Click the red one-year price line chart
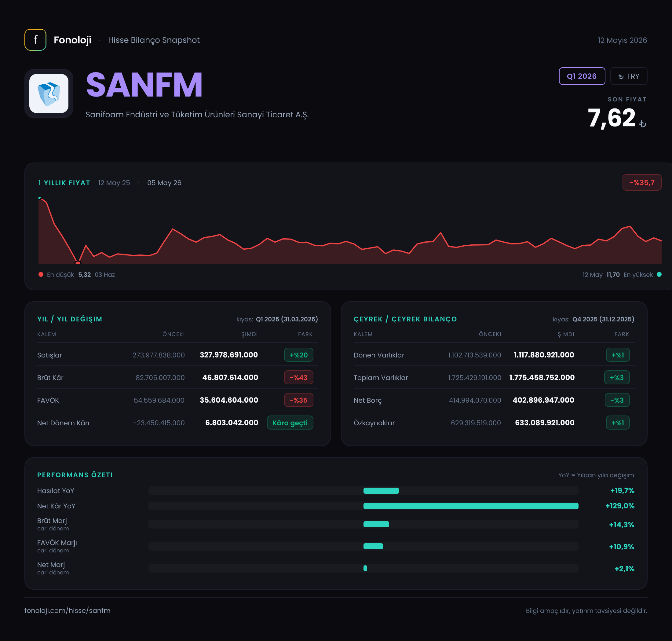This screenshot has width=672, height=641. (350, 231)
